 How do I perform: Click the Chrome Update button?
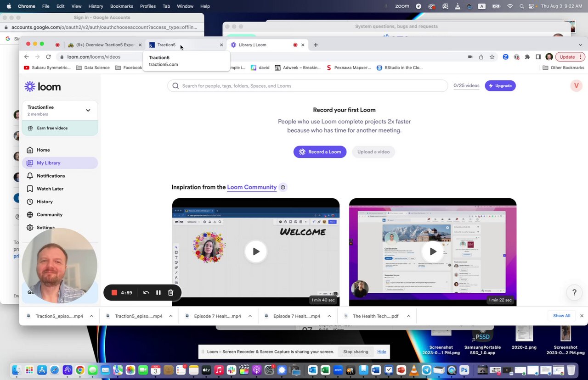[570, 57]
